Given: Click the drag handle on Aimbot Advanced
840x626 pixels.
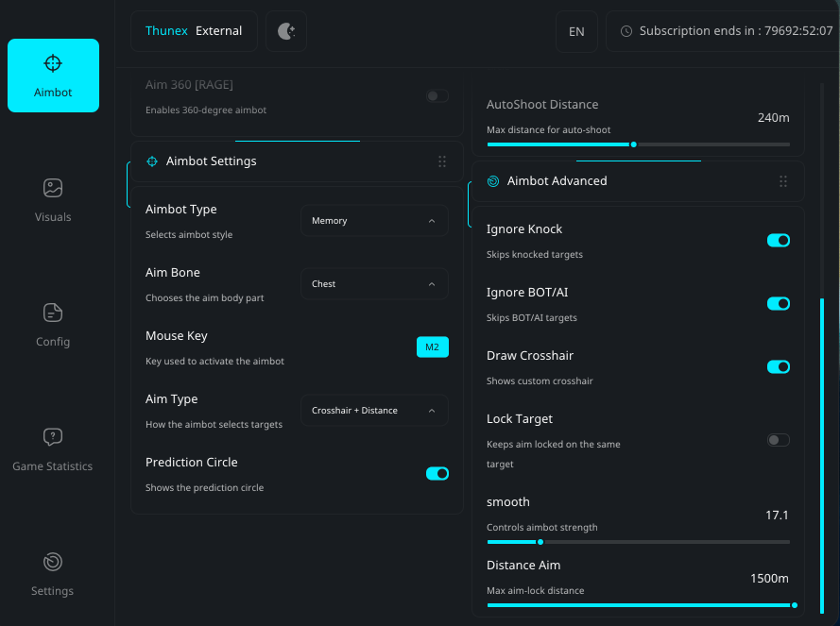Looking at the screenshot, I should [x=782, y=181].
